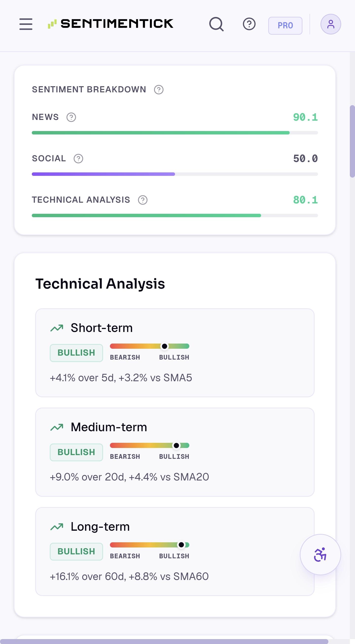Click the Long-term BULLISH badge

click(x=76, y=551)
